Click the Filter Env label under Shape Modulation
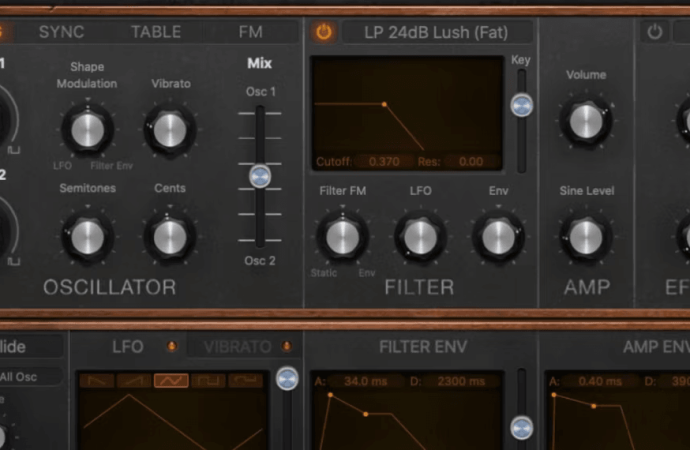Viewport: 690px width, 450px height. pos(111,166)
